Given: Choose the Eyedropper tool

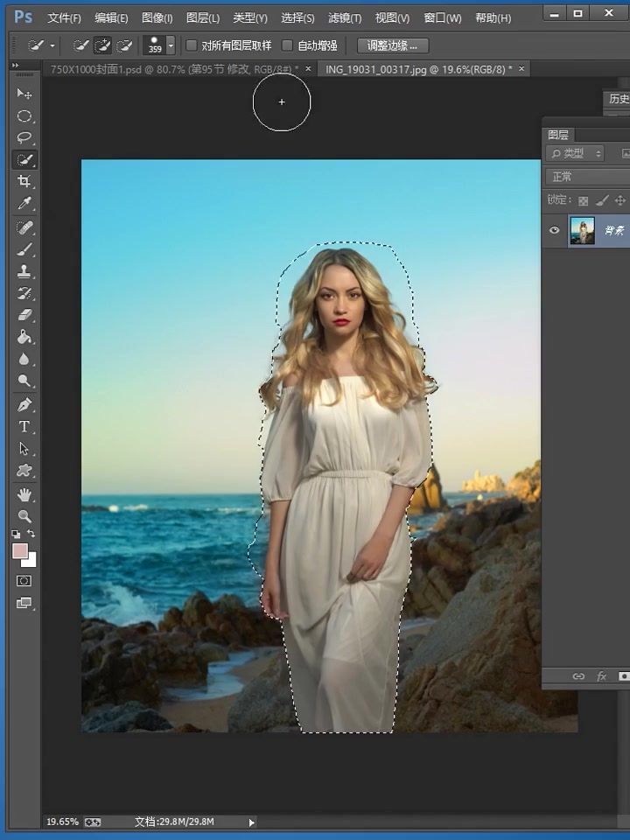Looking at the screenshot, I should [x=24, y=203].
